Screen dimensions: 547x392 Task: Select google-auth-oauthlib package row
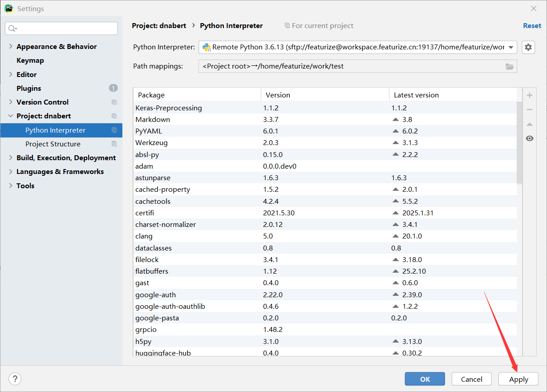[325, 306]
